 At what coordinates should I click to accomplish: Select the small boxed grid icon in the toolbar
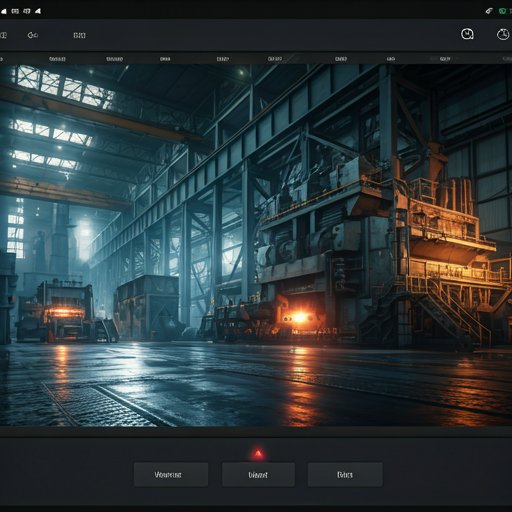coord(79,35)
